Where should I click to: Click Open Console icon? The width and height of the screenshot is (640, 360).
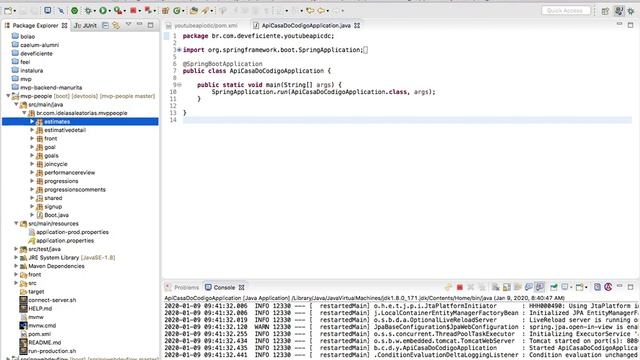[579, 287]
